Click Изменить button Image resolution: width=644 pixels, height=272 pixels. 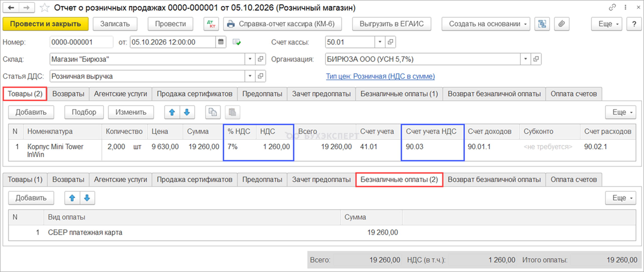click(x=131, y=112)
